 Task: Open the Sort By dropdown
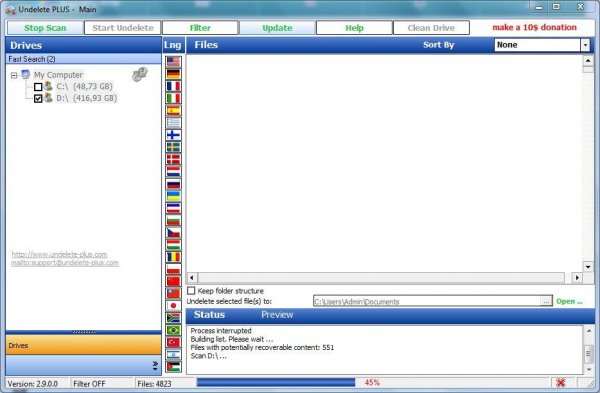(585, 45)
